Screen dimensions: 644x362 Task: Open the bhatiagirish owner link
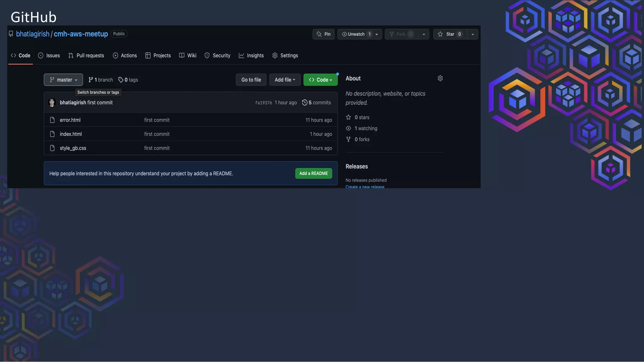coord(33,34)
